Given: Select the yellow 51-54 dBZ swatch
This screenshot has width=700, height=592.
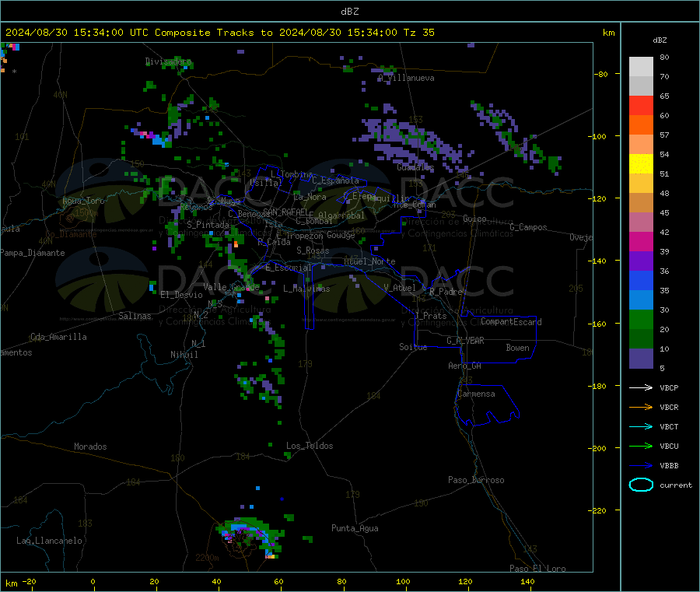Looking at the screenshot, I should click(x=641, y=164).
